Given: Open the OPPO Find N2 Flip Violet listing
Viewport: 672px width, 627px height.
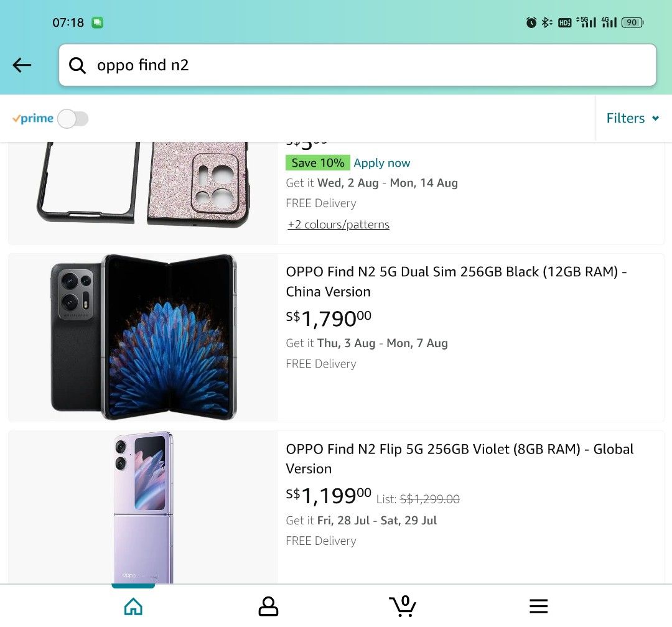Looking at the screenshot, I should (459, 458).
